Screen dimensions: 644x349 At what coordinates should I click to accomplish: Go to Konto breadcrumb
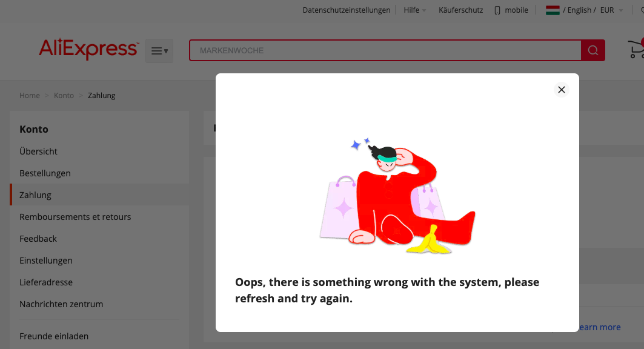point(64,96)
